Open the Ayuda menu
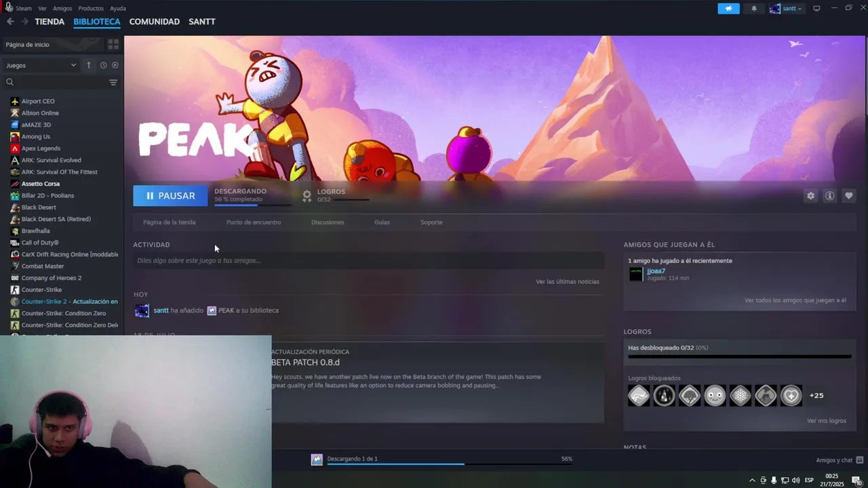Screen dimensions: 868x488 tap(118, 8)
